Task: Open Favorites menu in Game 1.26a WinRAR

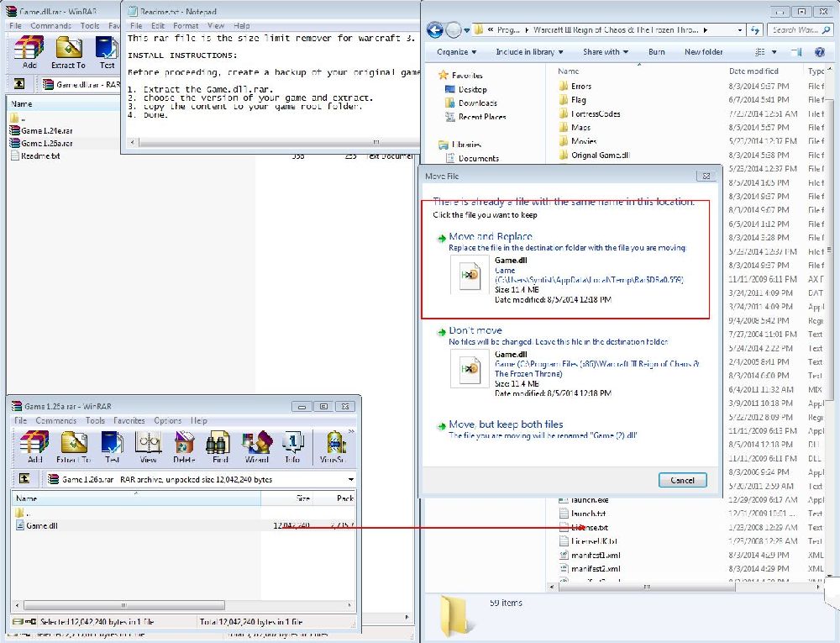Action: [x=129, y=420]
